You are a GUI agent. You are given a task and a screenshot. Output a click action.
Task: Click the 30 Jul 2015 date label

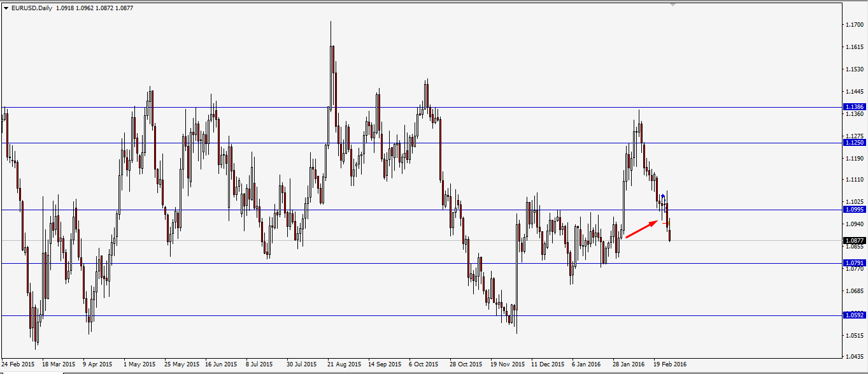(302, 364)
